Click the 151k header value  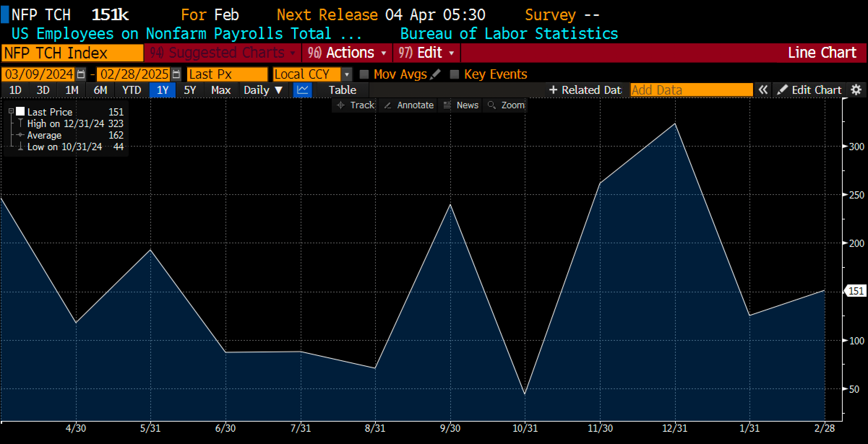[110, 15]
